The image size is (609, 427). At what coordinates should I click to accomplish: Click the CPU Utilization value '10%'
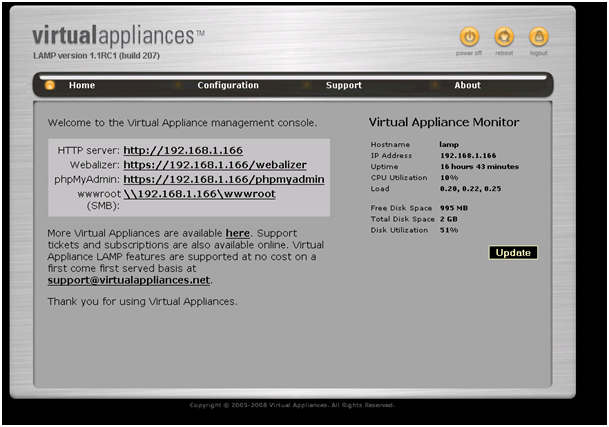pyautogui.click(x=449, y=178)
